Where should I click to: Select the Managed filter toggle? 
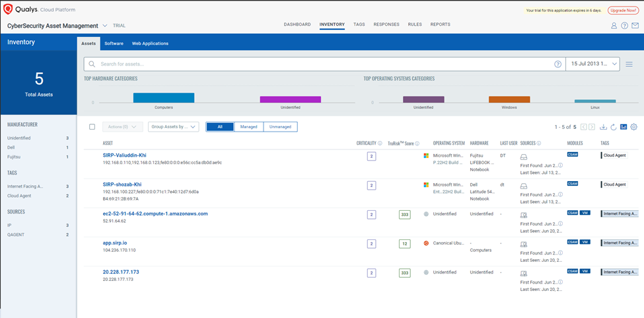pos(248,127)
